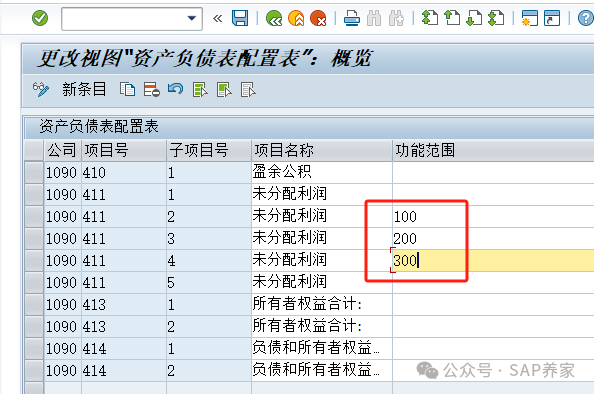Go to the previous page icon
The image size is (594, 394).
point(452,18)
